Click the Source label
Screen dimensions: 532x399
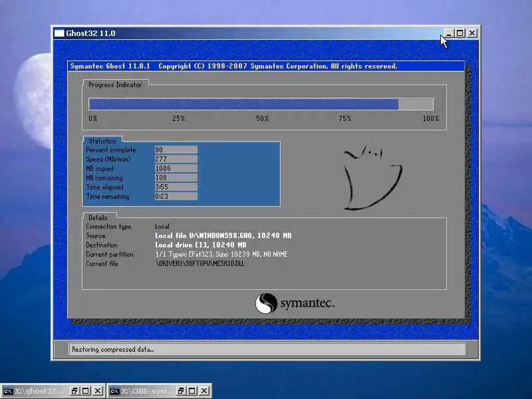pyautogui.click(x=96, y=235)
